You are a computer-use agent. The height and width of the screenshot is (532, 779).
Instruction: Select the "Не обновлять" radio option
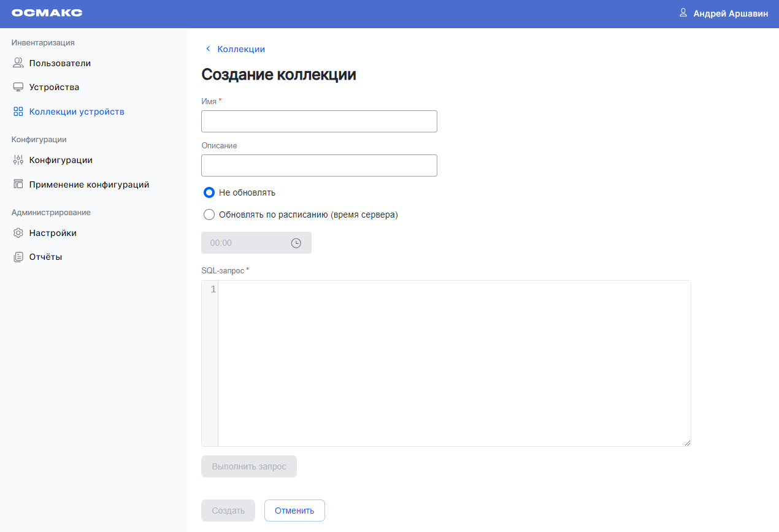209,192
